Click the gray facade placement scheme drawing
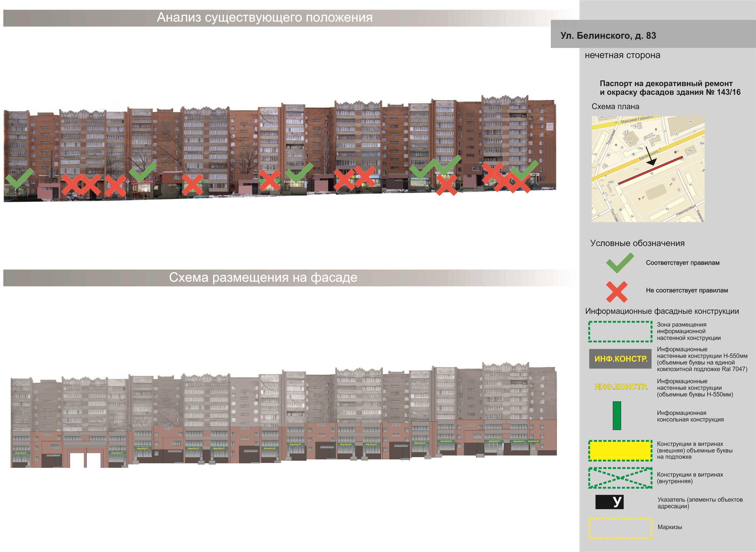The image size is (756, 552). click(284, 415)
